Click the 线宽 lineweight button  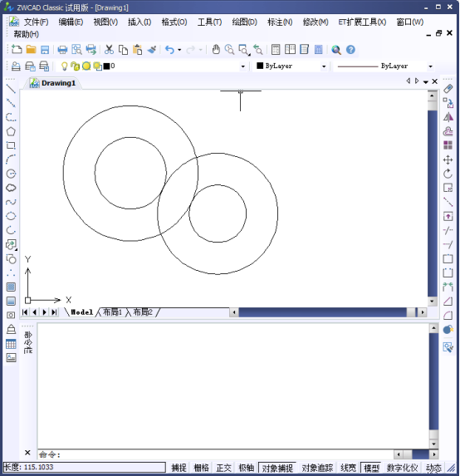349,468
